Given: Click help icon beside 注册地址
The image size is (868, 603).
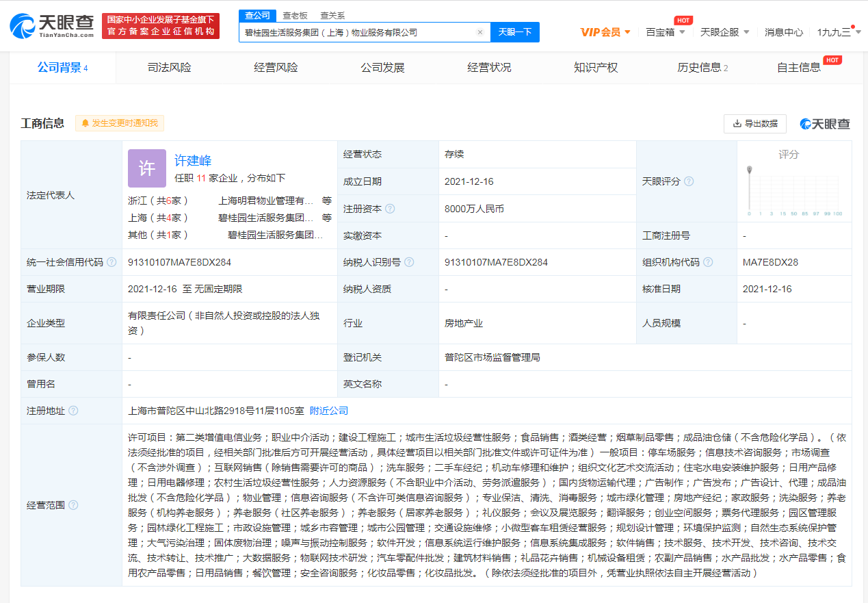Looking at the screenshot, I should click(73, 411).
